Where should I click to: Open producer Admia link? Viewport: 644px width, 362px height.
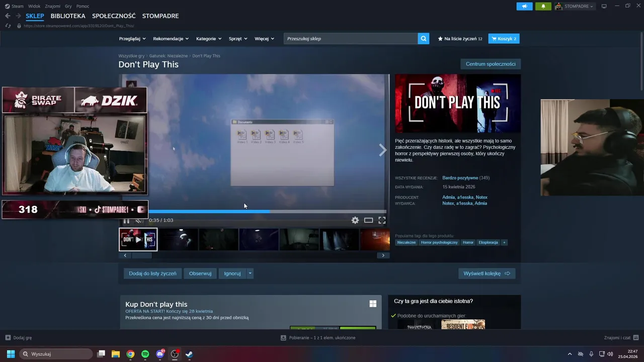pyautogui.click(x=448, y=197)
